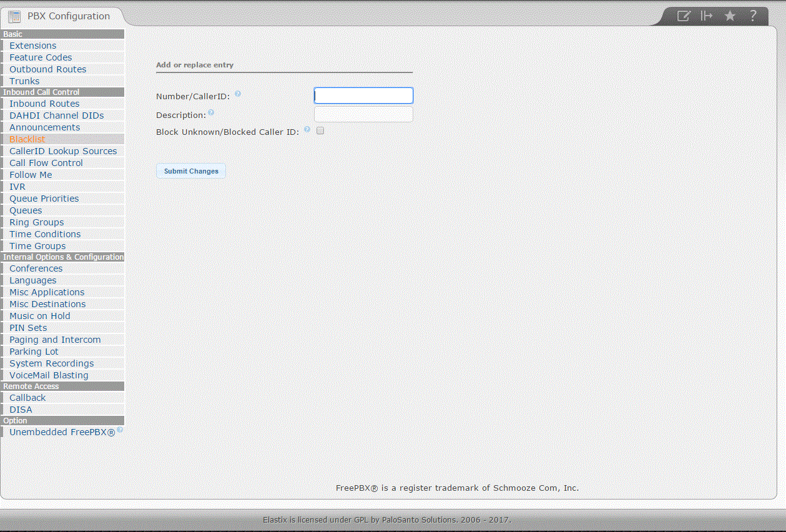The image size is (786, 532).
Task: Open help with the question mark icon
Action: [x=753, y=16]
